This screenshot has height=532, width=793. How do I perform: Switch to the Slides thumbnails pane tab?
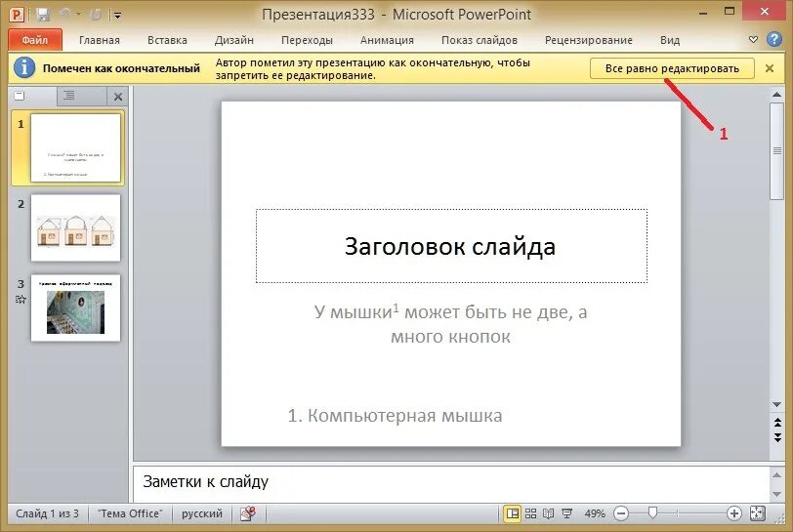pyautogui.click(x=20, y=96)
